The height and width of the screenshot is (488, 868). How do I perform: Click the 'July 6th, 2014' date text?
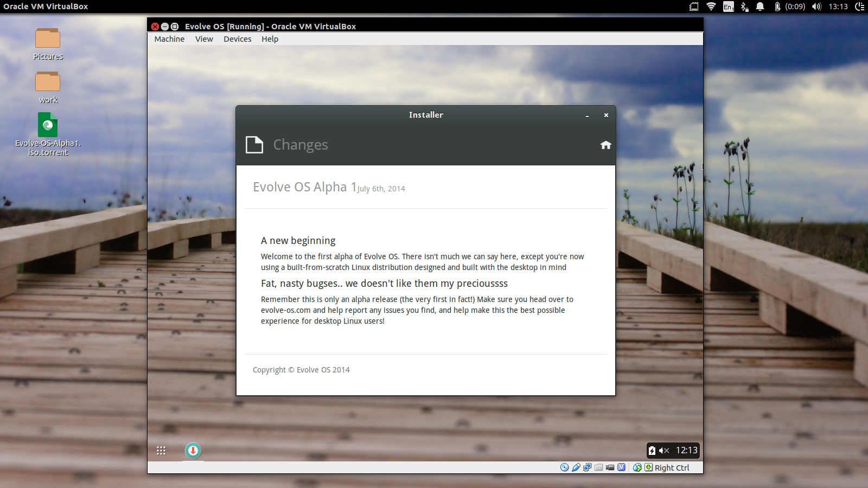click(381, 189)
